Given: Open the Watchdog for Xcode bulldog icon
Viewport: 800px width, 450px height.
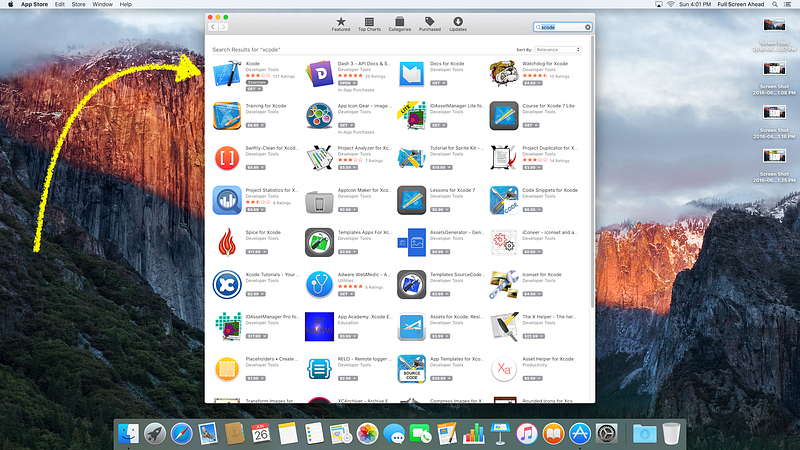Looking at the screenshot, I should (x=504, y=74).
